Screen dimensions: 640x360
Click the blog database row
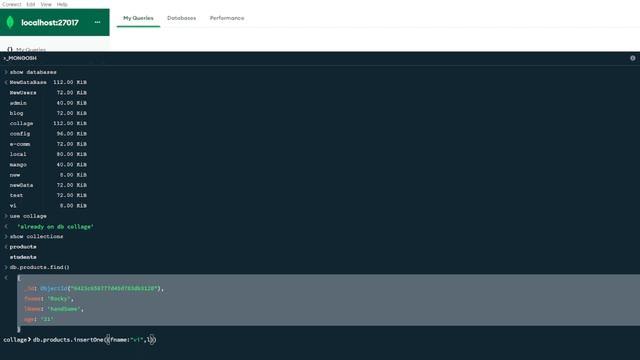[x=48, y=113]
